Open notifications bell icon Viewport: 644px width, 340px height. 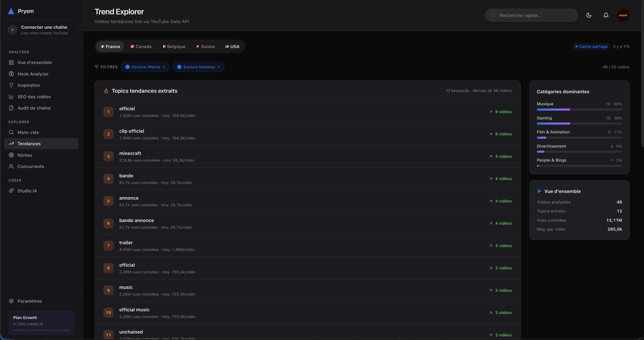[x=606, y=15]
